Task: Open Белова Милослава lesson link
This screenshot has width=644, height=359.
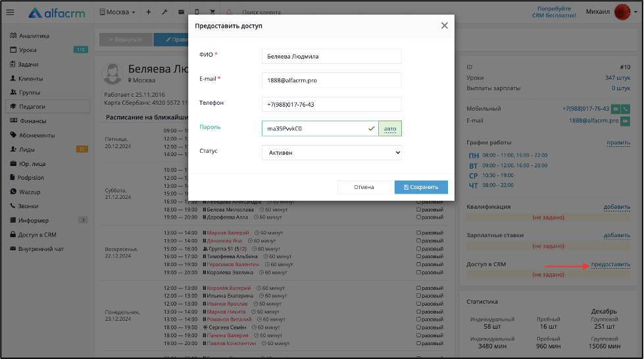Action: (230, 209)
